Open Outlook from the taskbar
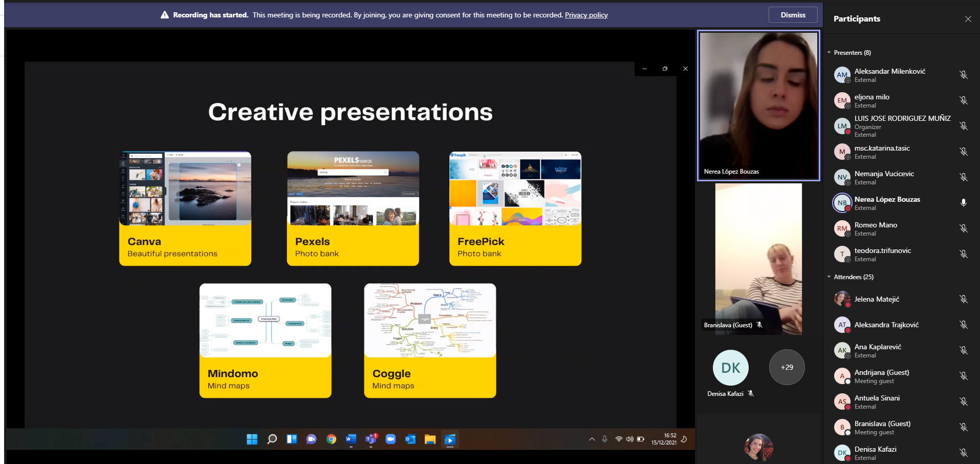Screen dimensions: 980x464 coord(410,439)
